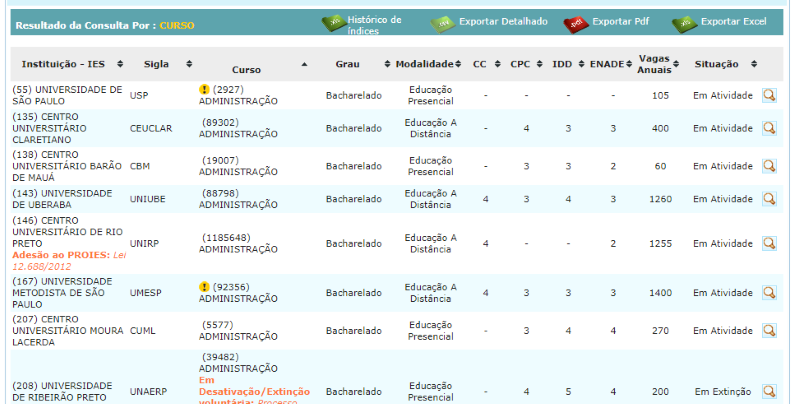
Task: Sort table by IDD column
Action: click(x=581, y=64)
